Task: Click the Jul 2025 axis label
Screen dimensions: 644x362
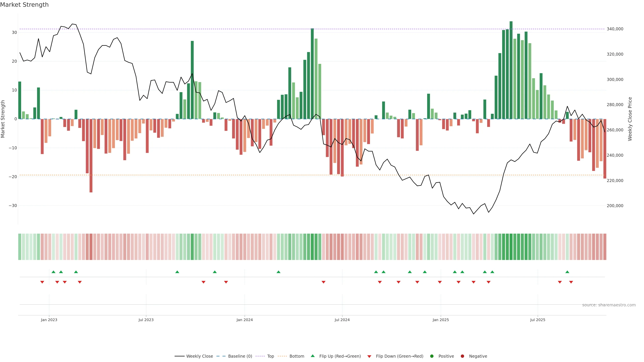Action: (538, 320)
